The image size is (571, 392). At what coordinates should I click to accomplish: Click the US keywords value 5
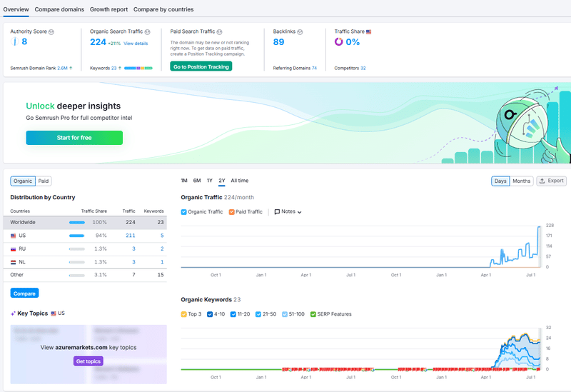(162, 236)
